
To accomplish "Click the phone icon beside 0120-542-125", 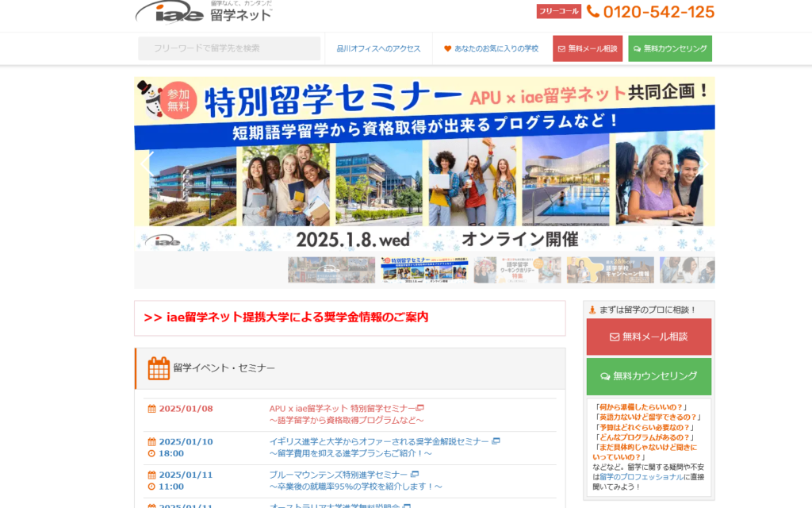I will point(593,11).
